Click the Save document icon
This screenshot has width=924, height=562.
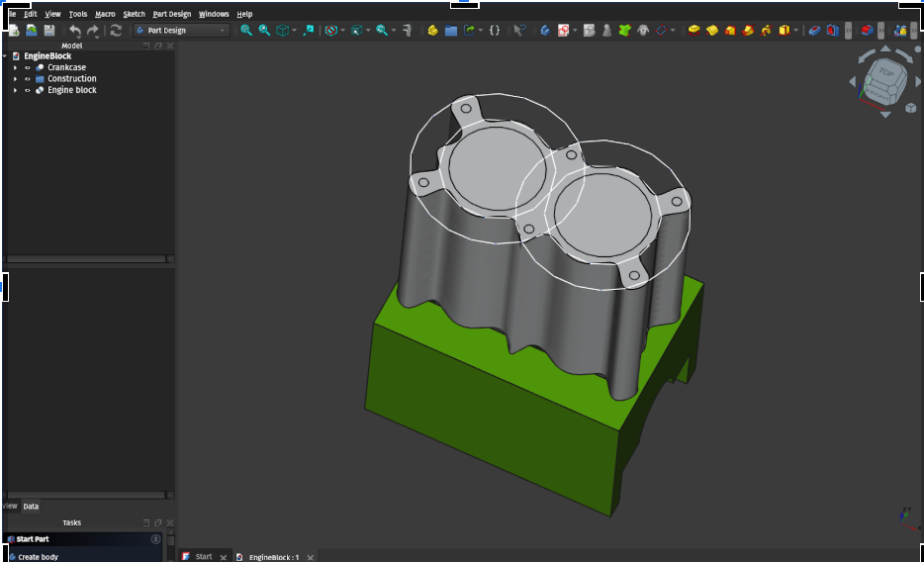click(48, 31)
